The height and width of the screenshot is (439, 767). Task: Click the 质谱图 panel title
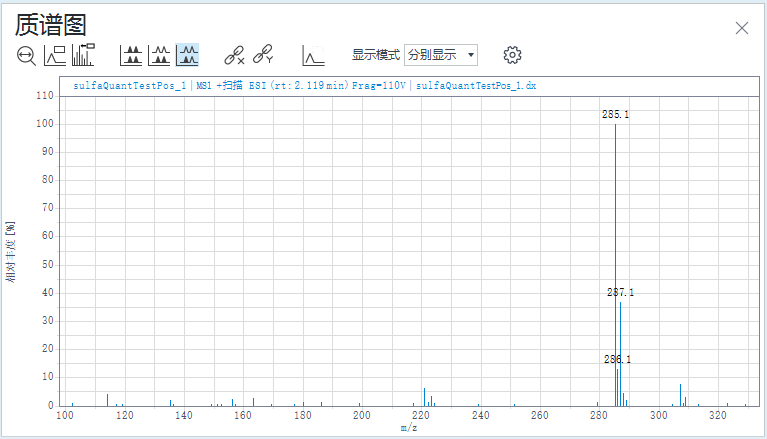click(51, 25)
